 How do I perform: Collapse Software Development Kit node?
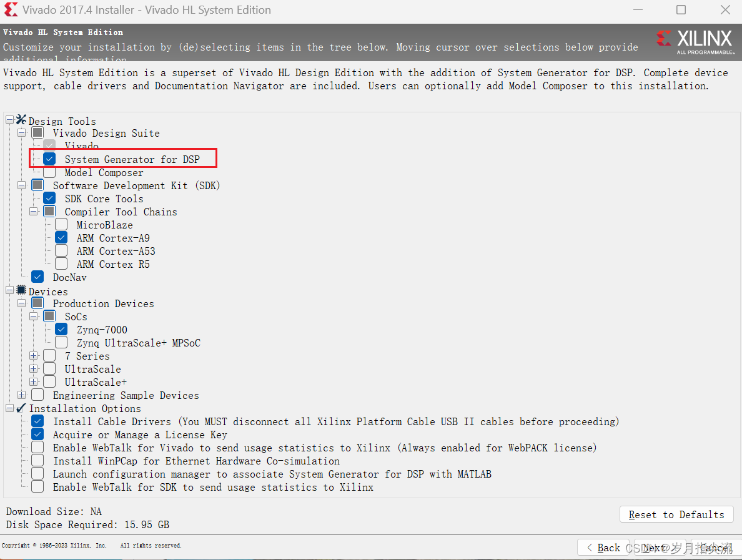tap(21, 185)
